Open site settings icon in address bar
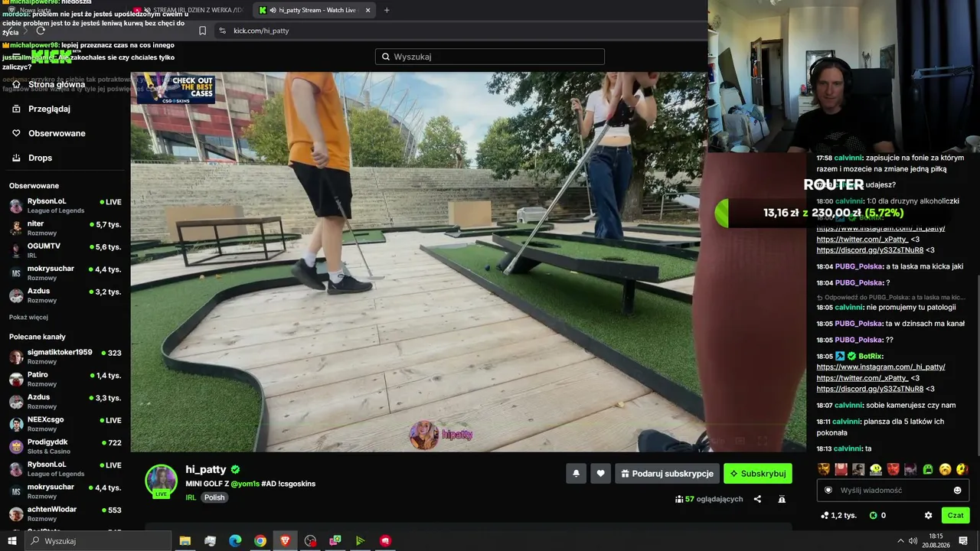980x551 pixels. point(222,31)
